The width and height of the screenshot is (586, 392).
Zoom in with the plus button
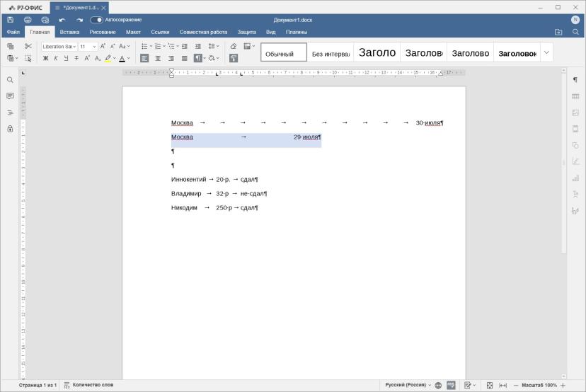coord(563,385)
